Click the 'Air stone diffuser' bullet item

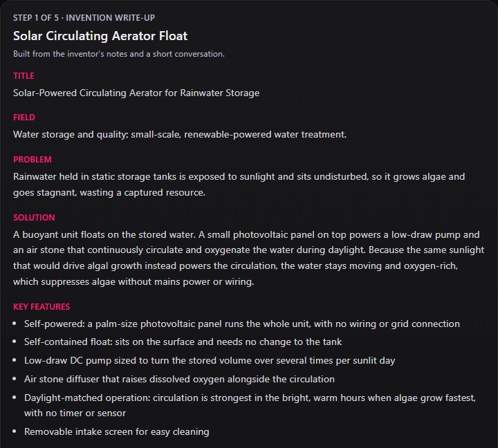pos(179,380)
